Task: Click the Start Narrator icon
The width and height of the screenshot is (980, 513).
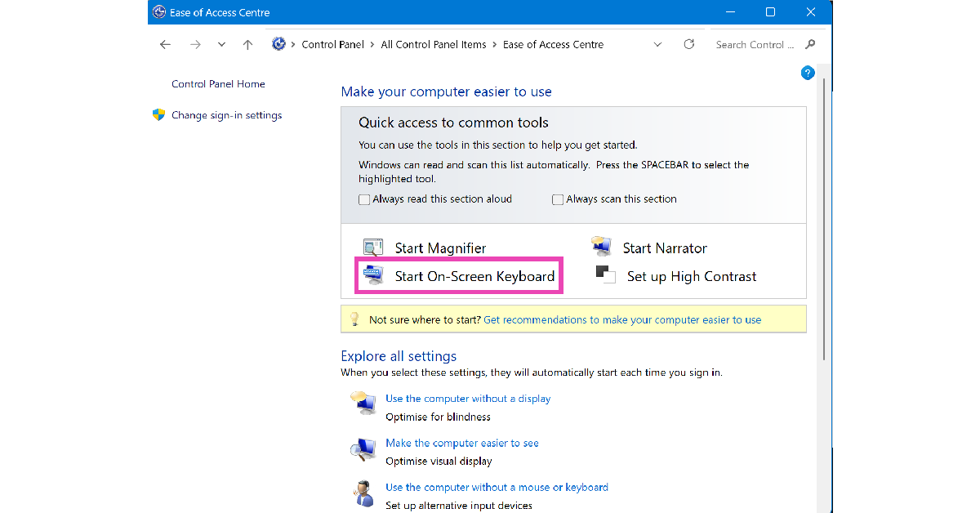Action: click(x=600, y=246)
